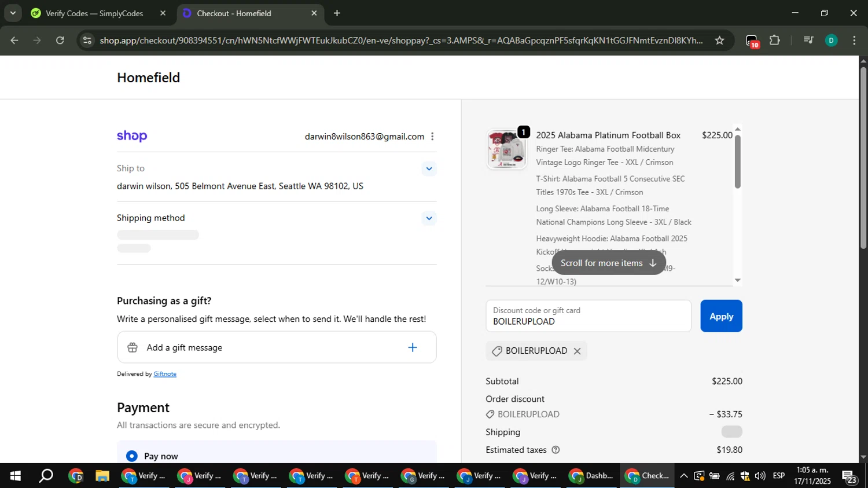868x488 pixels.
Task: Open the media control icon in toolbar
Action: click(x=808, y=41)
